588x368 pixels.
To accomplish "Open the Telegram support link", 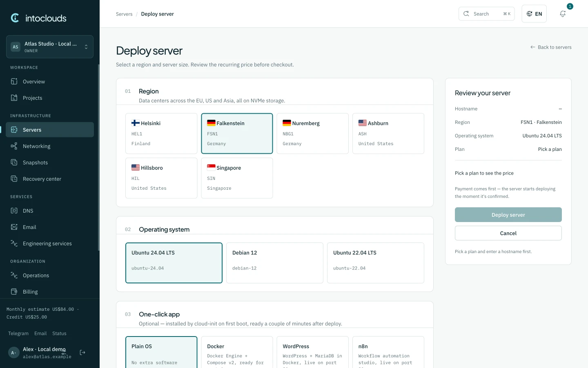I will (18, 333).
